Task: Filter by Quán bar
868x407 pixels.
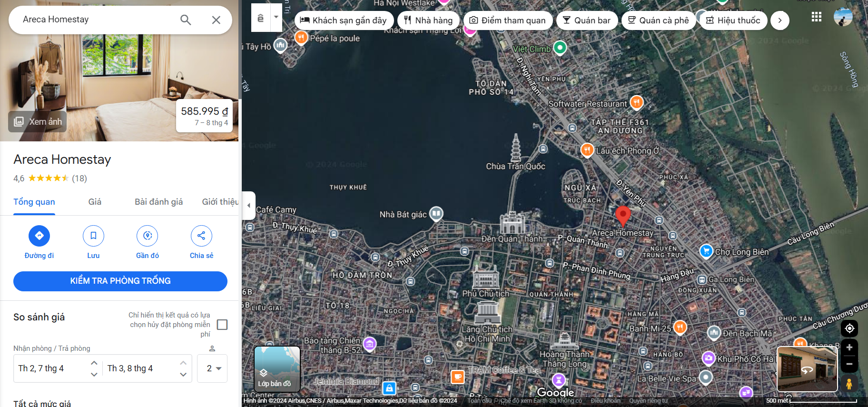Action: tap(587, 20)
